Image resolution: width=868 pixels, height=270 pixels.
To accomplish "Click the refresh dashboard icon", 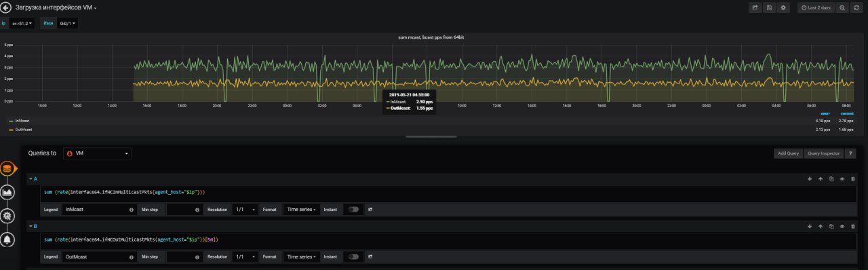I will [856, 7].
